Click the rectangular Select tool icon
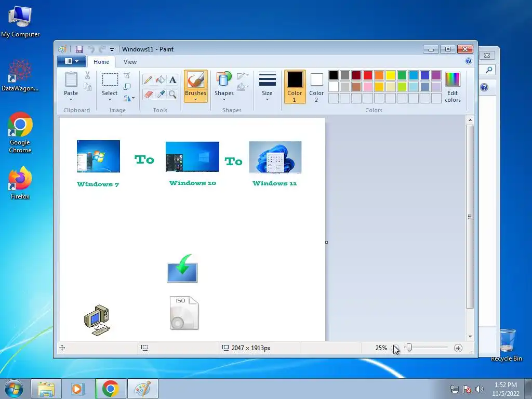The height and width of the screenshot is (399, 532). coord(110,79)
